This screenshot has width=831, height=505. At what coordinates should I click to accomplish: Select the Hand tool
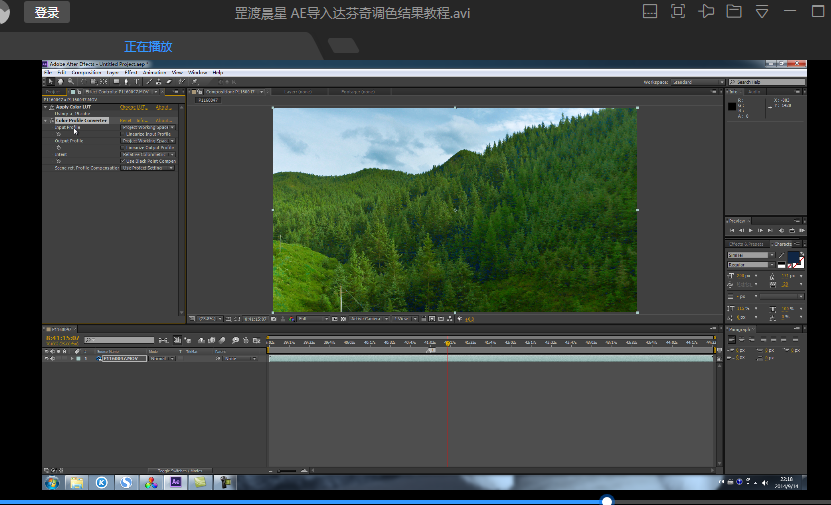(x=60, y=82)
